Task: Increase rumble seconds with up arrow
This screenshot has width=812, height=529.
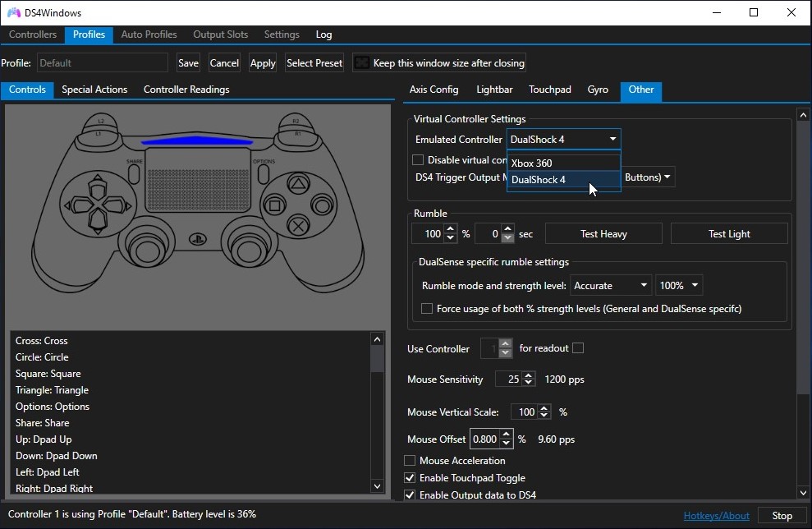Action: [508, 229]
